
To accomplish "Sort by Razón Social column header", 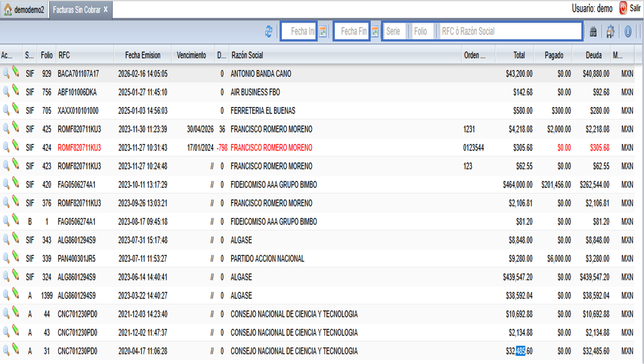I will (x=345, y=55).
